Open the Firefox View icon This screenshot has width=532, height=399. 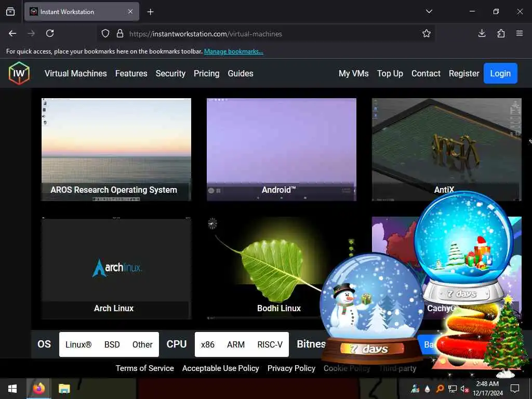10,12
